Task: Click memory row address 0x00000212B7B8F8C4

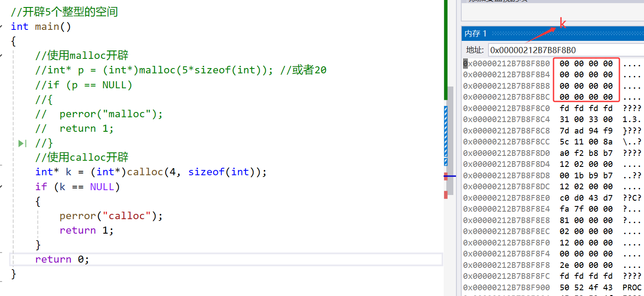Action: 507,119
